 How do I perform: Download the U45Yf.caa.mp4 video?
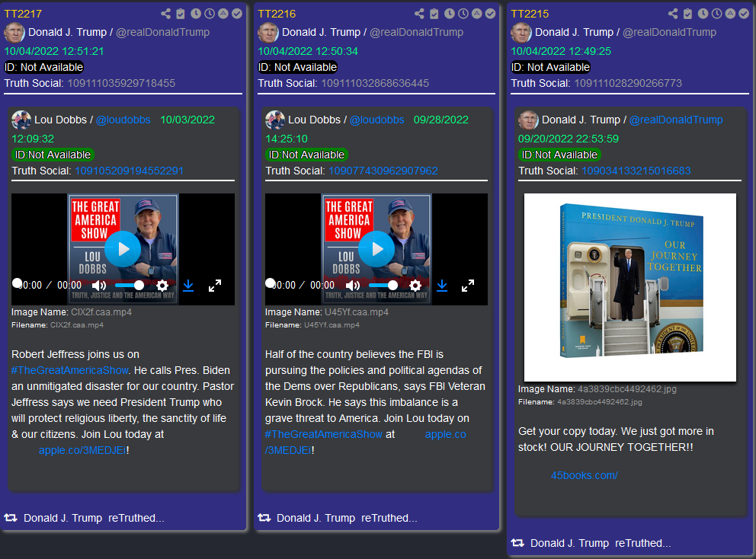coord(442,286)
